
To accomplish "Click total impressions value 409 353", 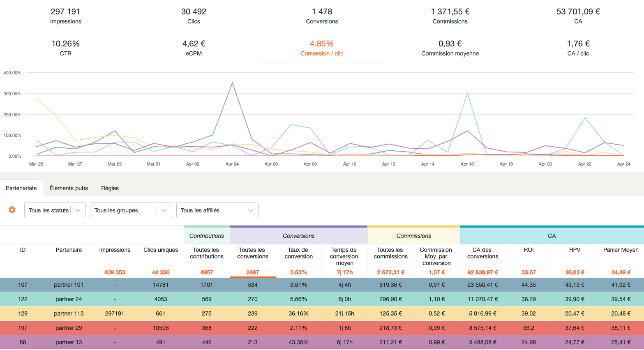I will [x=115, y=272].
